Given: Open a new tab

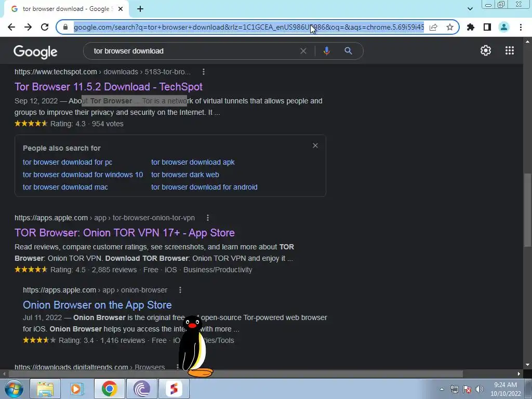Looking at the screenshot, I should [x=140, y=9].
